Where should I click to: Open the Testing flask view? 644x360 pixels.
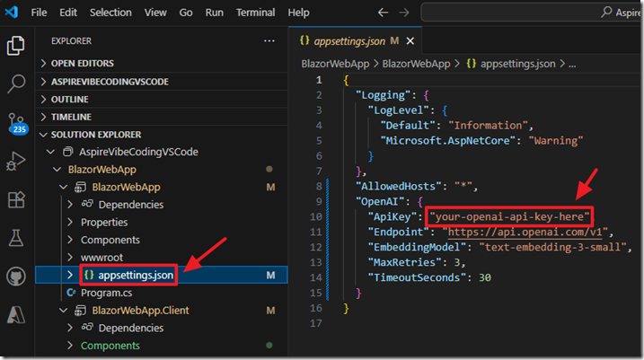16,238
